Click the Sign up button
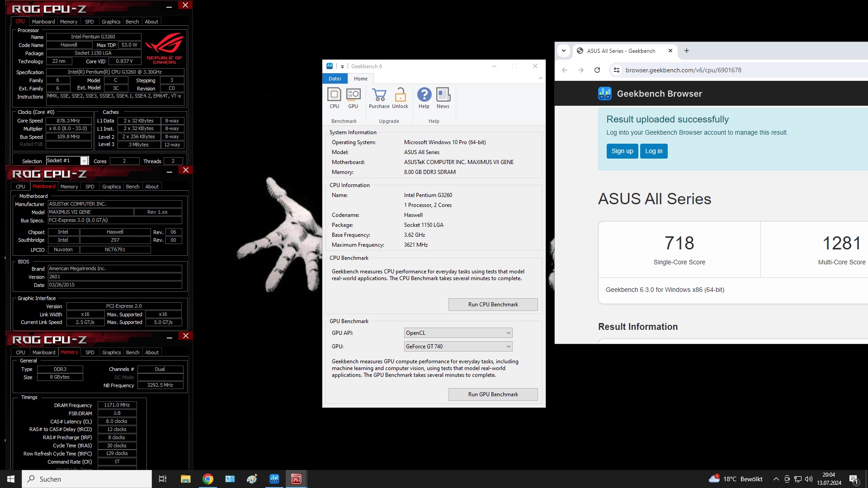This screenshot has width=868, height=488. pos(622,151)
